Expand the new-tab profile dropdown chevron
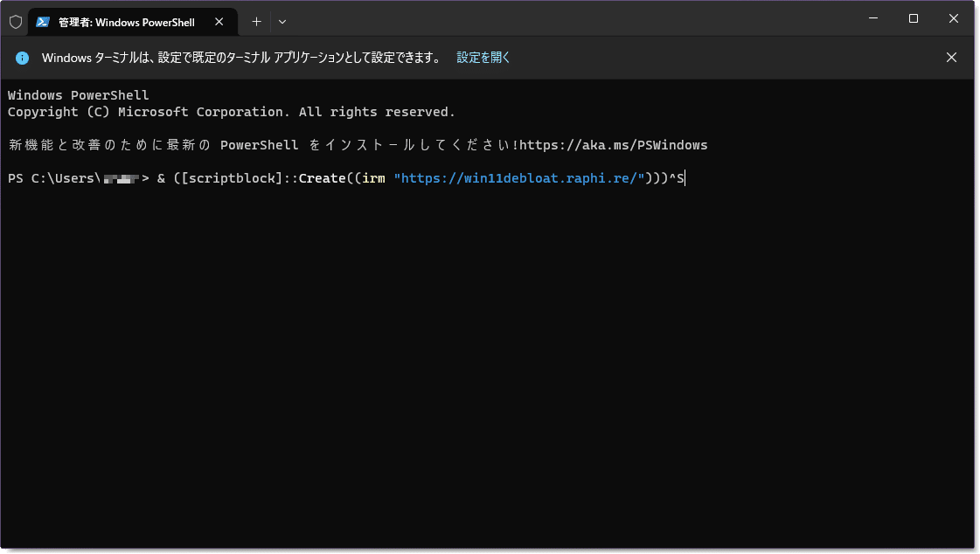 [282, 22]
